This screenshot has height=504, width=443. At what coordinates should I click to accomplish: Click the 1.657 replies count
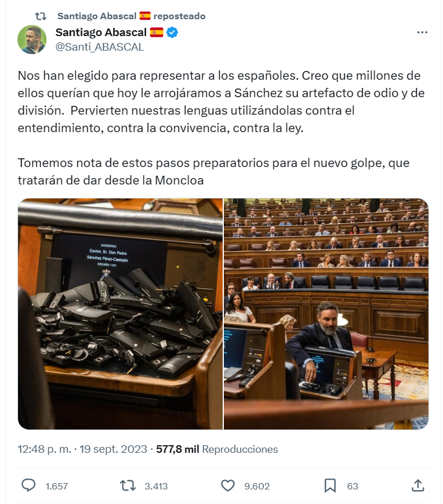tap(57, 486)
